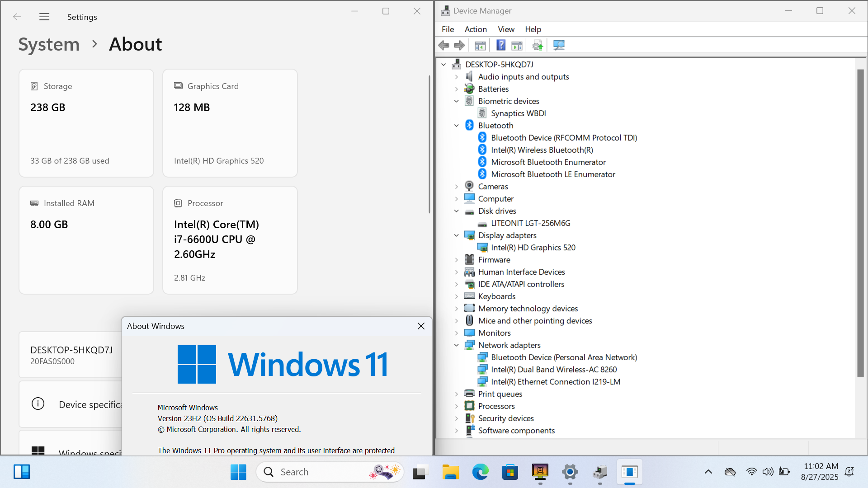Image resolution: width=868 pixels, height=488 pixels.
Task: Expand the Cameras node
Action: point(456,187)
